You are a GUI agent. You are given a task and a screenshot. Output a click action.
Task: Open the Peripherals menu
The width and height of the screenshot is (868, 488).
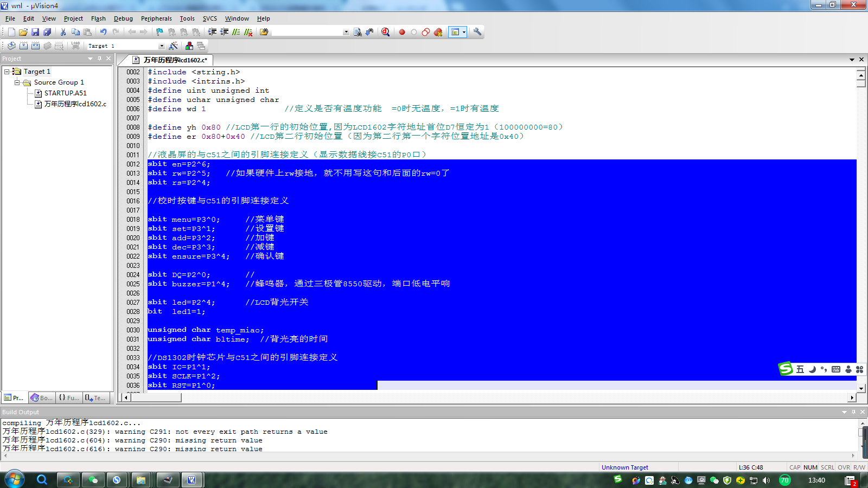point(156,18)
